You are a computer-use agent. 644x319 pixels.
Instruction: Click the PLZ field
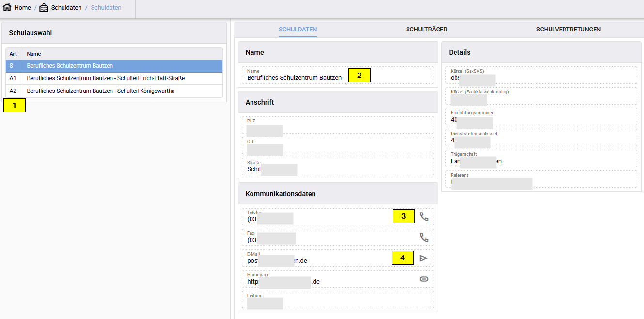pyautogui.click(x=338, y=125)
